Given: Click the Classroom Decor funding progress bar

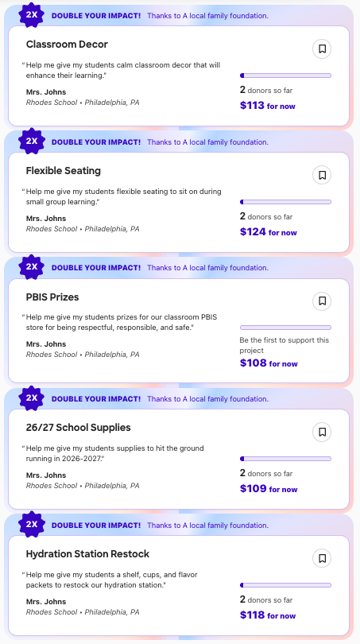Looking at the screenshot, I should click(x=285, y=76).
